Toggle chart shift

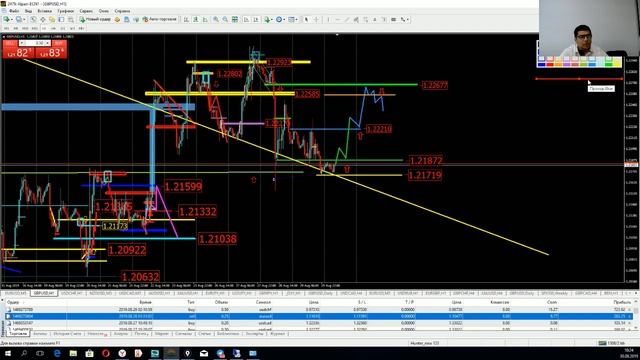coord(256,19)
